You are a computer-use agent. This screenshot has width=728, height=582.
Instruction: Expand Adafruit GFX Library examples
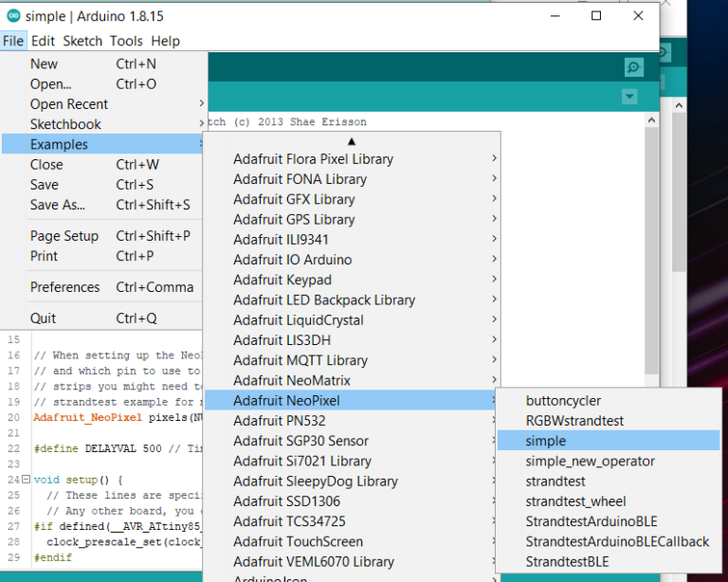[x=352, y=199]
